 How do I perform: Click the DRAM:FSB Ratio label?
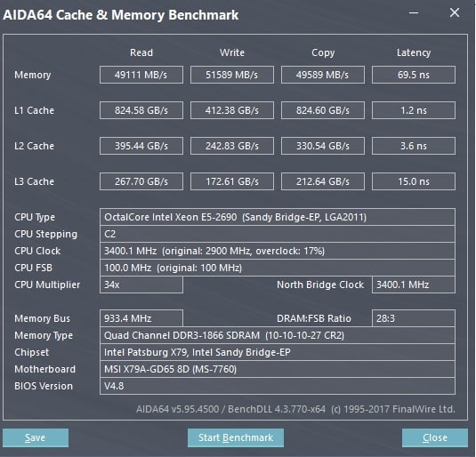coord(314,318)
